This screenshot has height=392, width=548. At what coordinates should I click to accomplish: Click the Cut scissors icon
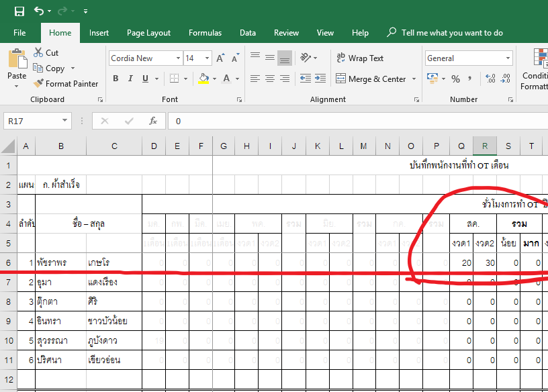click(x=38, y=52)
